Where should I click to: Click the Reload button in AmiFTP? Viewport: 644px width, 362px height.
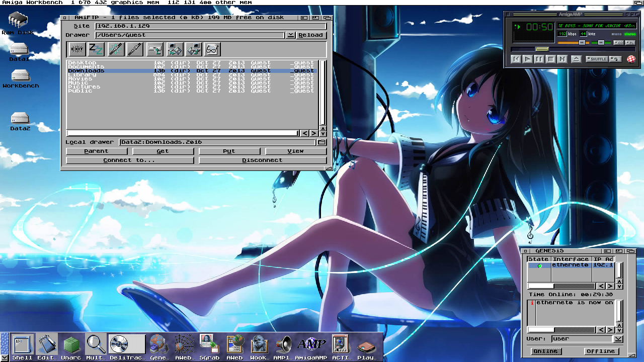click(x=310, y=35)
